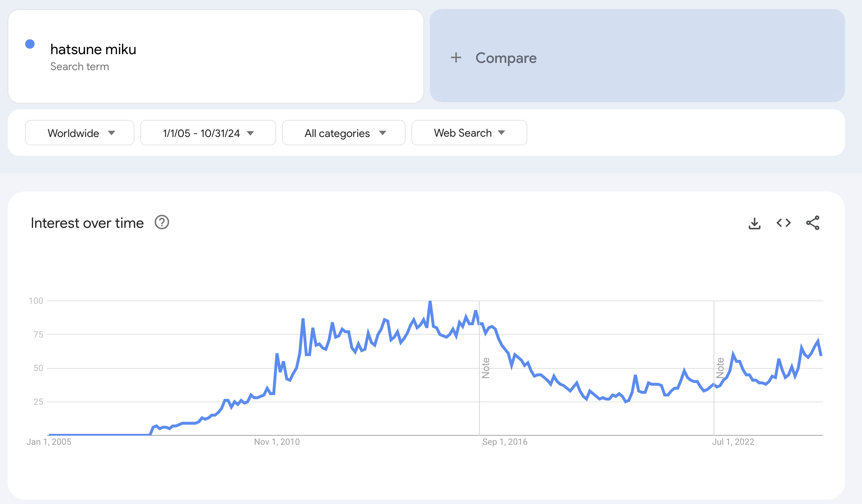
Task: Click the Interest over time heading
Action: [87, 223]
